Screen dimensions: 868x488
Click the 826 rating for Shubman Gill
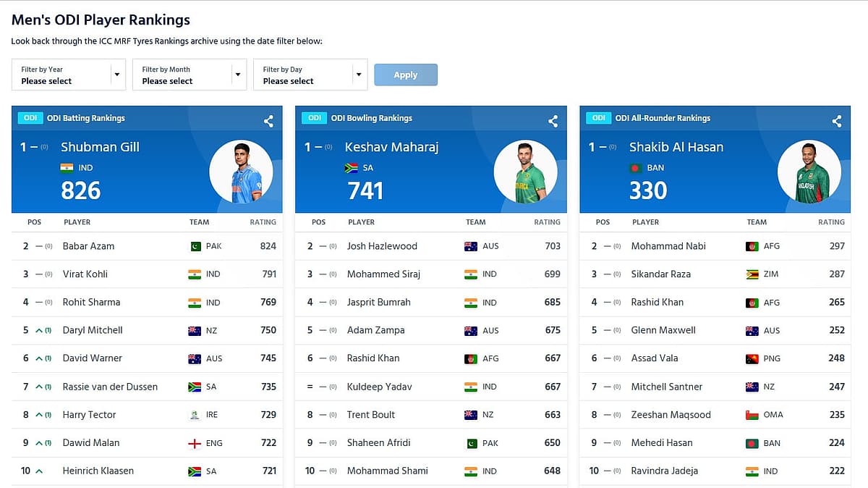81,190
